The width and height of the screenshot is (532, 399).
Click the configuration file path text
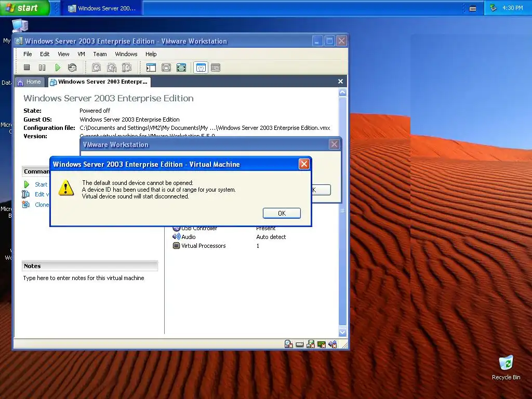click(x=205, y=128)
